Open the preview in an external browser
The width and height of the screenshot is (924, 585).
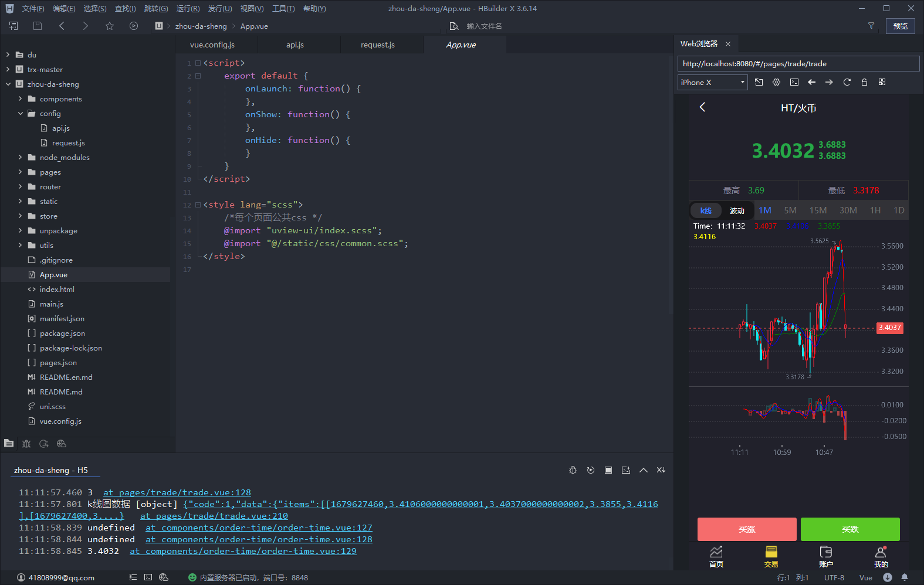click(759, 82)
